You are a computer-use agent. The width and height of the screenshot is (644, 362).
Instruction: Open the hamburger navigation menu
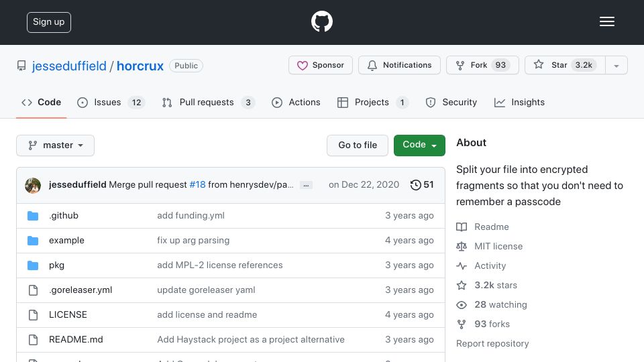[x=606, y=21]
